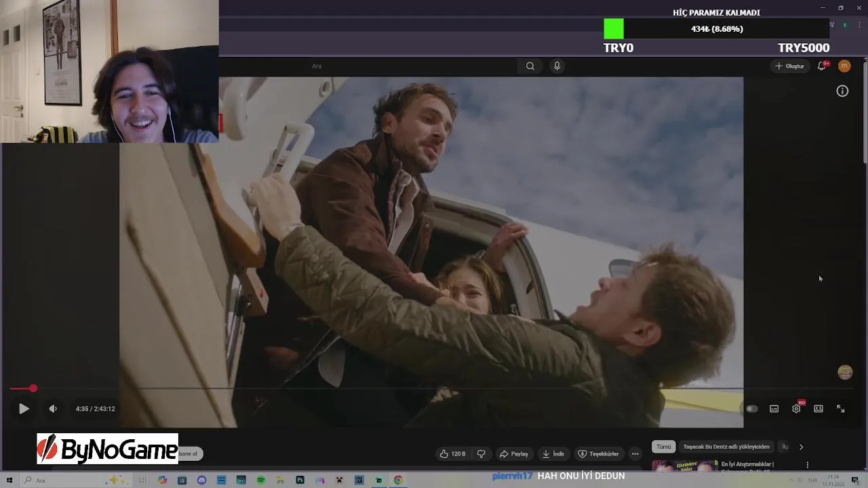Open Chrome from taskbar
This screenshot has height=488, width=868.
coord(398,480)
